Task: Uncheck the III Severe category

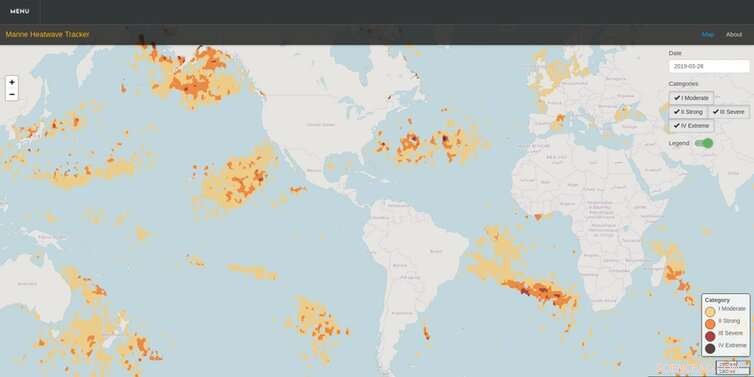Action: [729, 112]
